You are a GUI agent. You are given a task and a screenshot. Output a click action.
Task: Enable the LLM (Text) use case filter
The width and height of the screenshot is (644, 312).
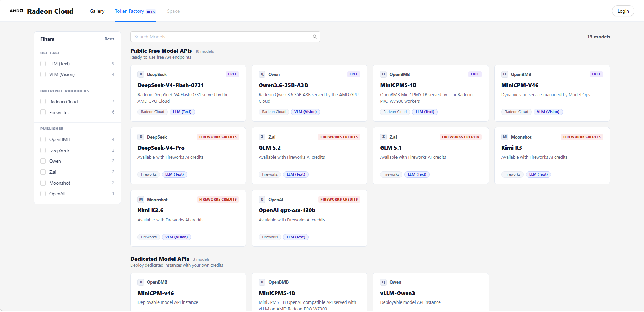click(43, 64)
